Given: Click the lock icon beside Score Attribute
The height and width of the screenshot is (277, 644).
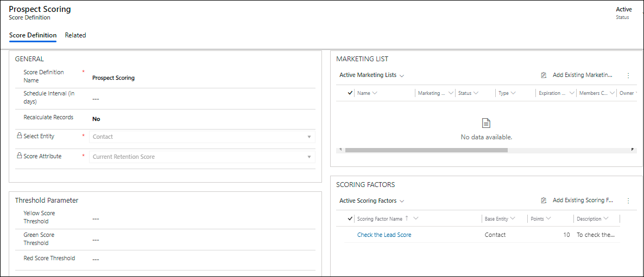Looking at the screenshot, I should [19, 156].
